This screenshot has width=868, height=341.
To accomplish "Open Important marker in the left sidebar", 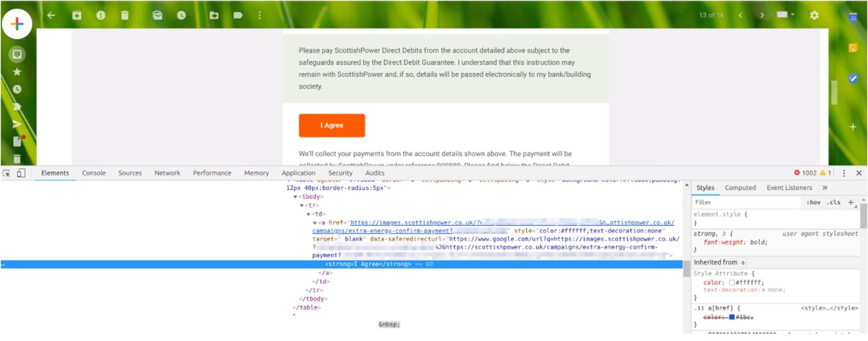I will point(17,107).
